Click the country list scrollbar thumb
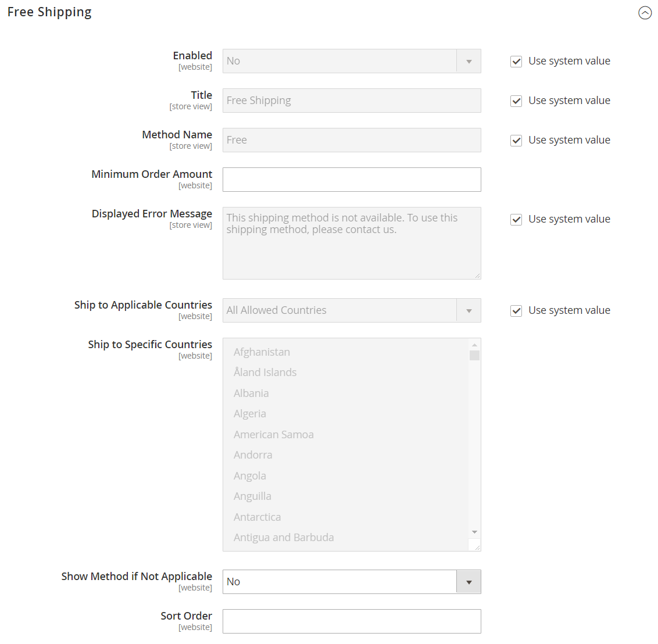 point(475,355)
